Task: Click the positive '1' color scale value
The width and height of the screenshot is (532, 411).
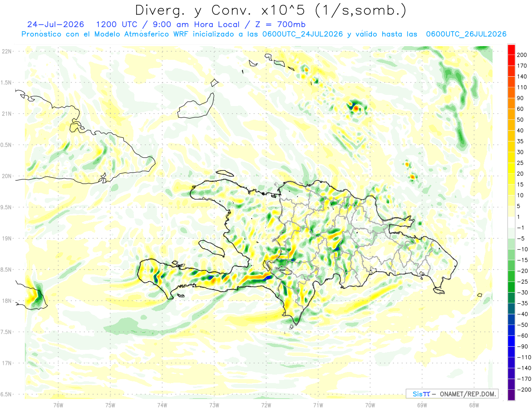Action: (x=518, y=217)
